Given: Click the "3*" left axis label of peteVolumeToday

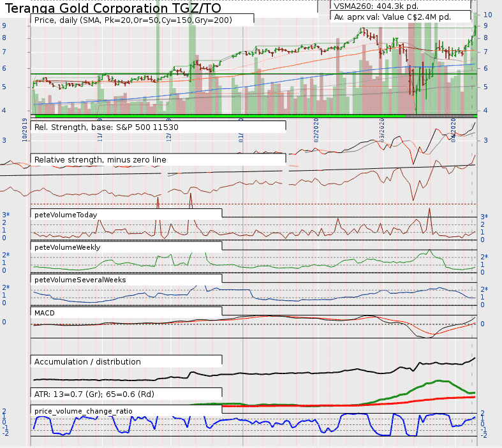Looking at the screenshot, I should tap(6, 215).
